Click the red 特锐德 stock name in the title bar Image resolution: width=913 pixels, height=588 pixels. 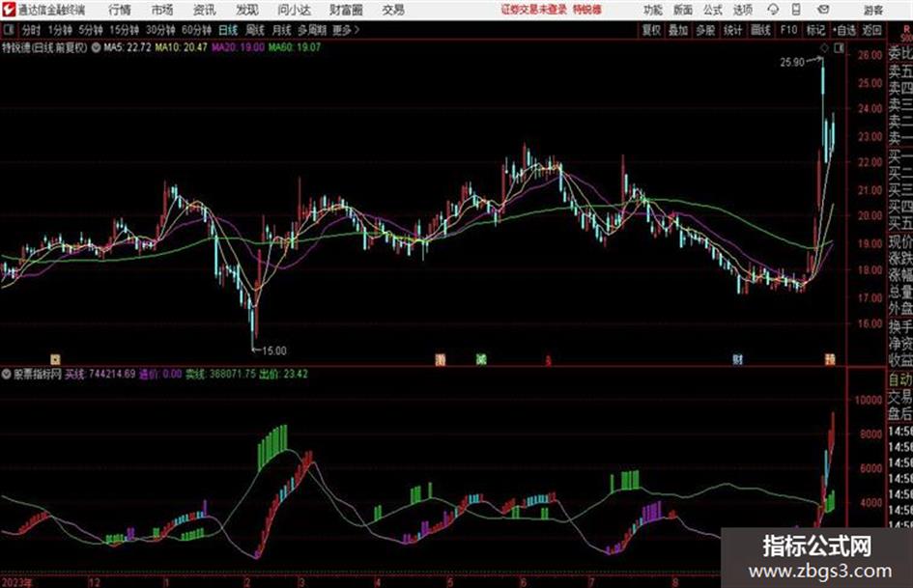pyautogui.click(x=587, y=10)
